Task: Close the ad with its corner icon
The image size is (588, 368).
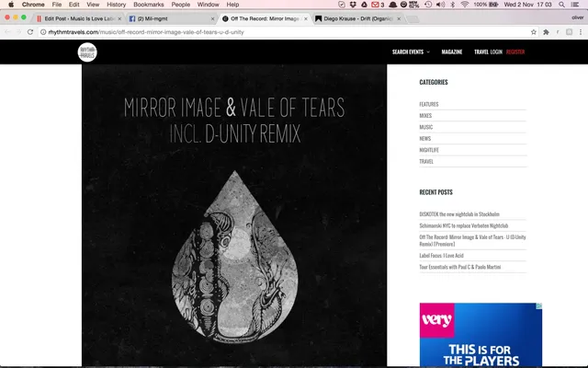Action: pos(539,306)
